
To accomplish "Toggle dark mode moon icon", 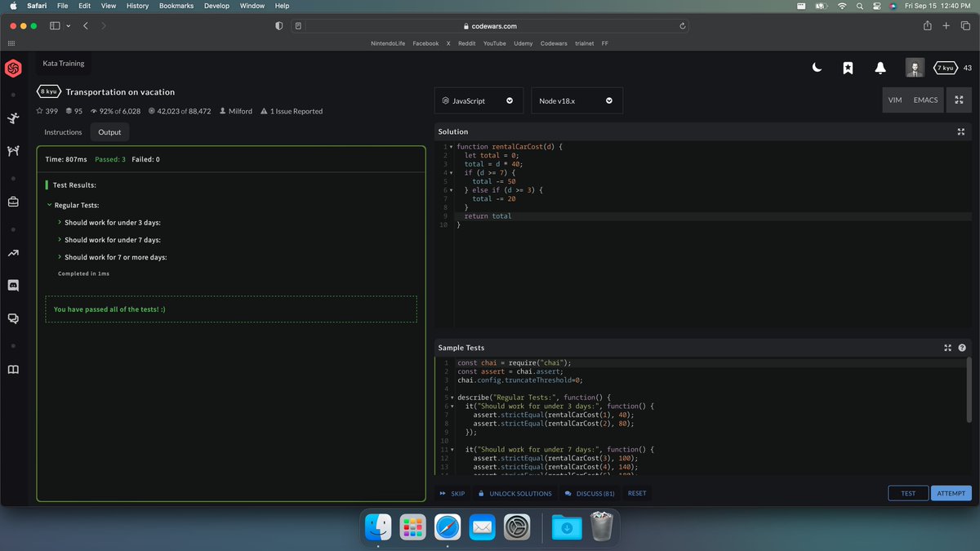I will coord(817,68).
